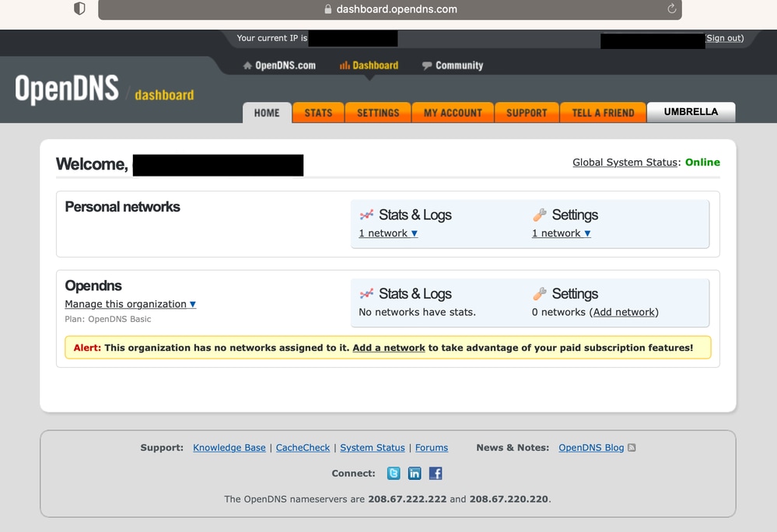Click the Community speech bubble icon
The height and width of the screenshot is (532, 777).
tap(427, 65)
